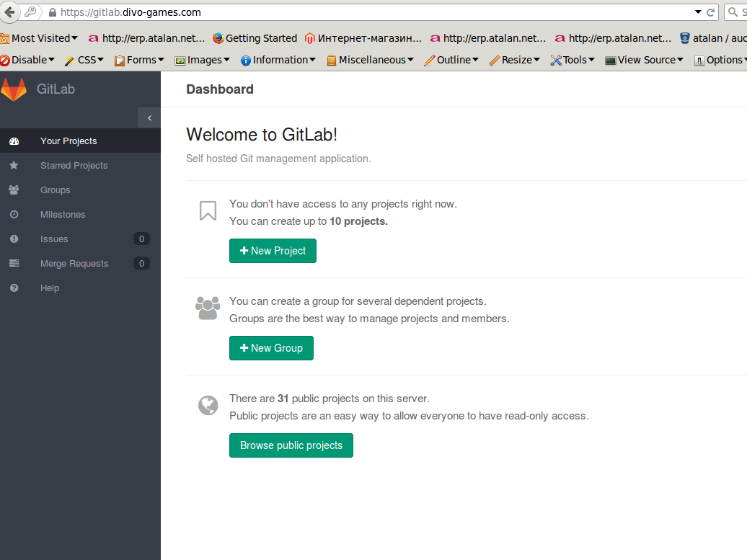Click the globe icon next to public projects
The width and height of the screenshot is (747, 560).
208,405
